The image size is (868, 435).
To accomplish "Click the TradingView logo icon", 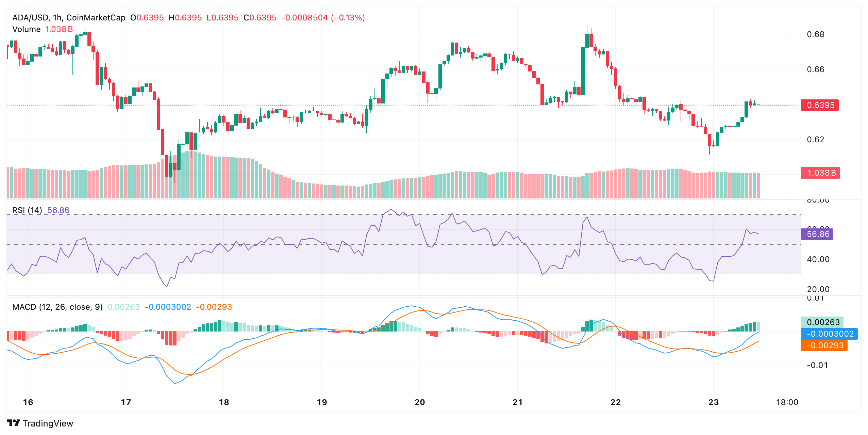I will click(x=14, y=423).
